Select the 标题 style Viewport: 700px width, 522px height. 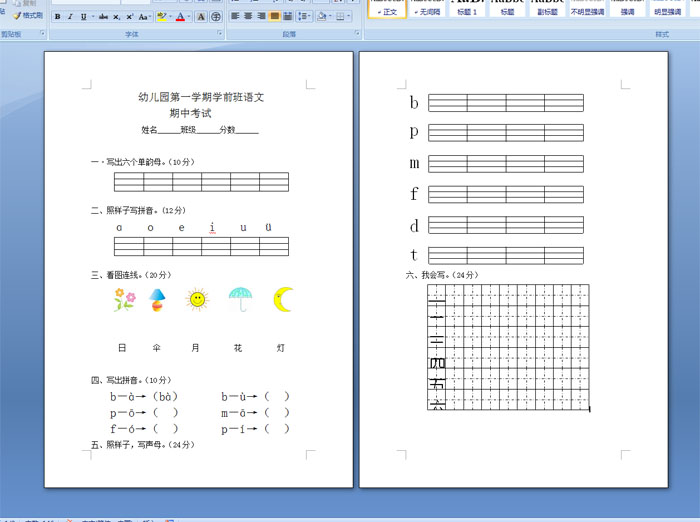(x=507, y=8)
